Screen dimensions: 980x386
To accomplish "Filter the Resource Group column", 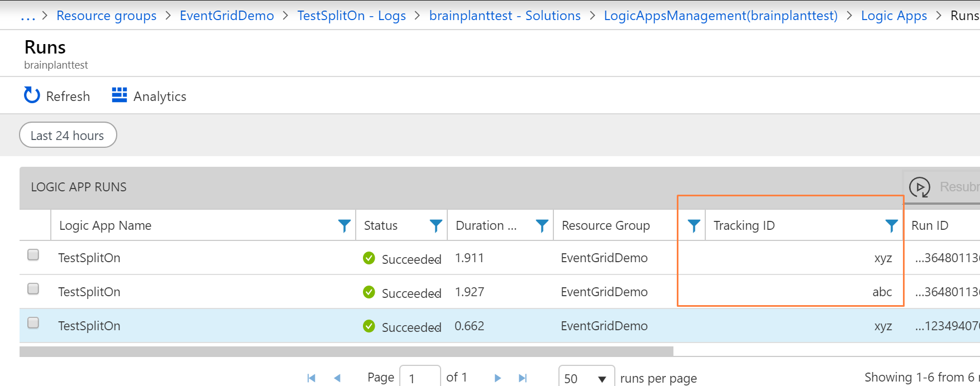I will click(694, 225).
